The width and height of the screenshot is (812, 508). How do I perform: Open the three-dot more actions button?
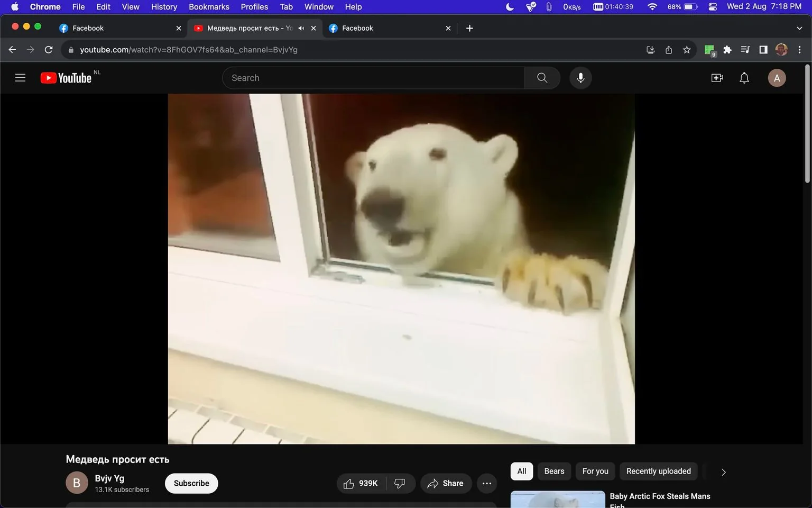pyautogui.click(x=487, y=483)
